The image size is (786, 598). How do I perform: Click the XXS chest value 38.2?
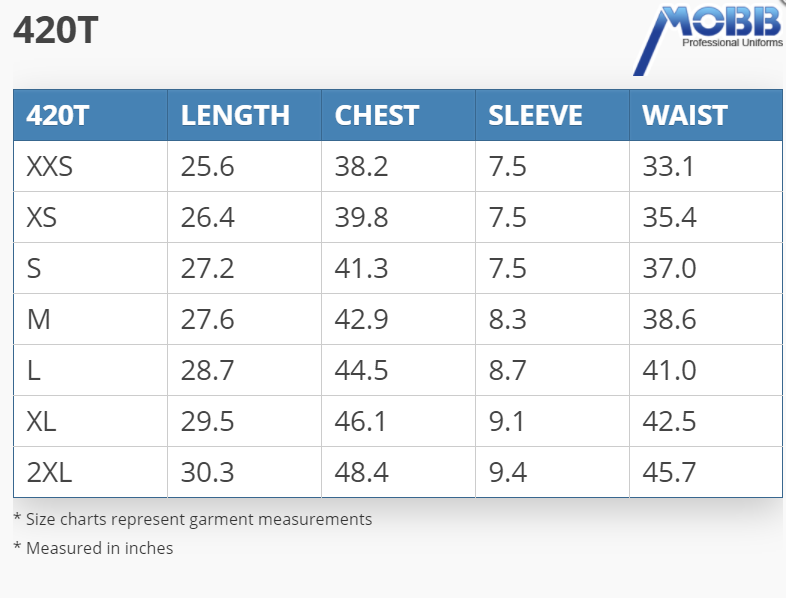(x=361, y=166)
